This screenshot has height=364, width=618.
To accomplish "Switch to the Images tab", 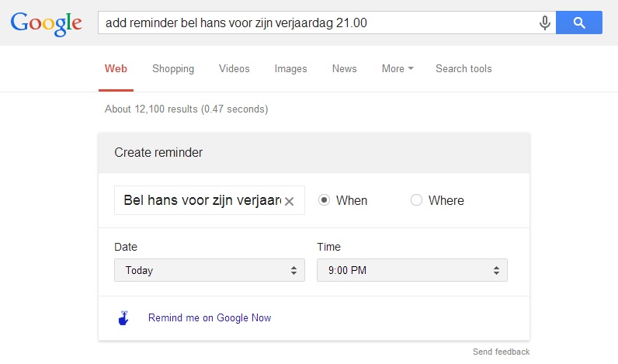I will [290, 68].
